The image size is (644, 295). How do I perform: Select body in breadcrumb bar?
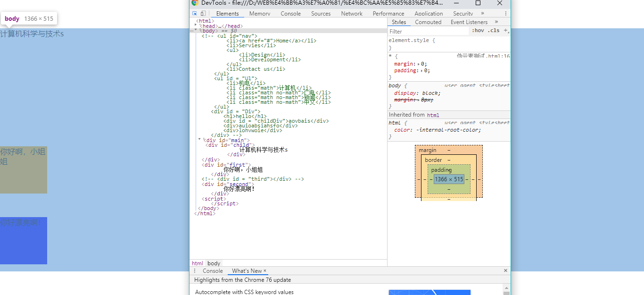(214, 263)
